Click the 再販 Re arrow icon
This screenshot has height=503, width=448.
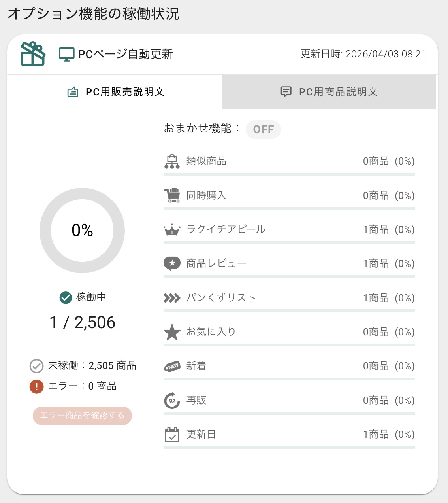click(x=172, y=401)
